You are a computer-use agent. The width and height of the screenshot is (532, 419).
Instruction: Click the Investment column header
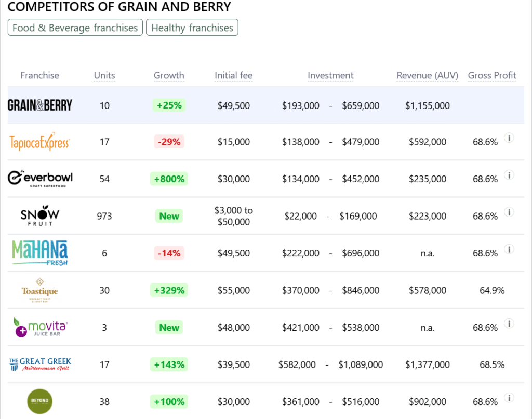[x=330, y=75]
